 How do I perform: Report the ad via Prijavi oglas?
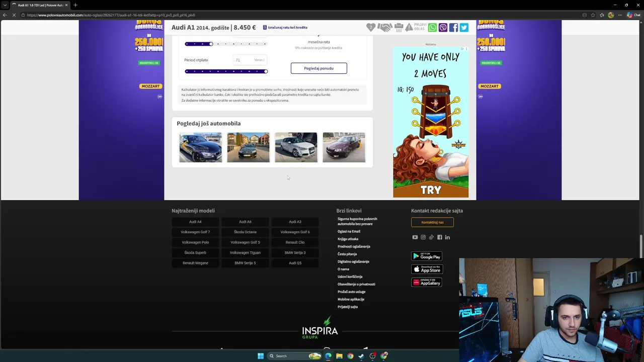pos(416,28)
